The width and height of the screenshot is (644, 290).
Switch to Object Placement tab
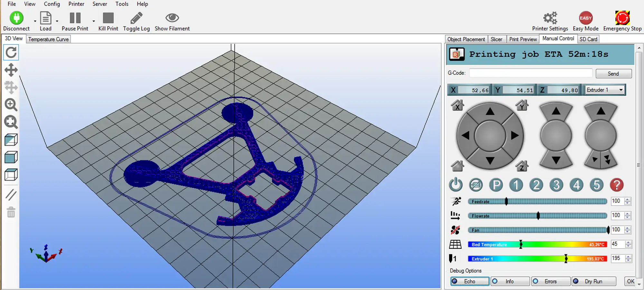tap(466, 39)
